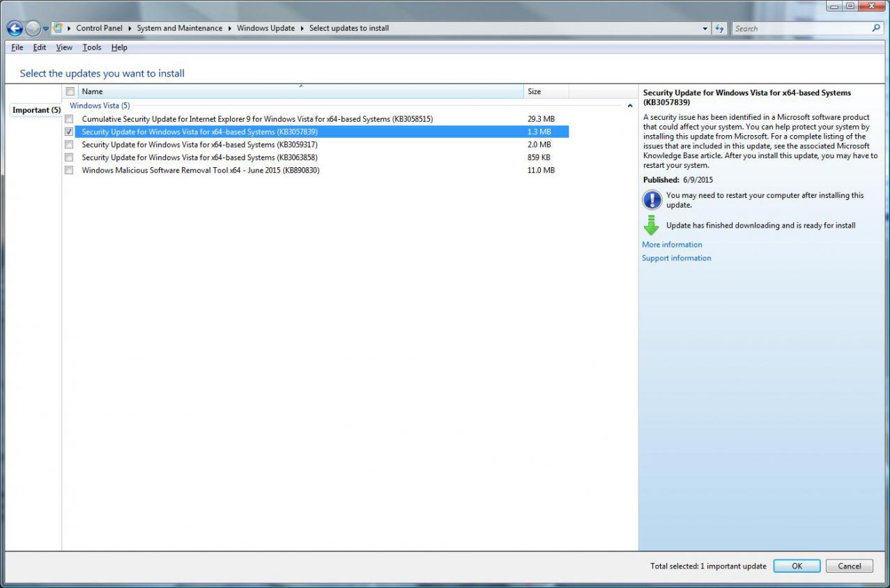Image resolution: width=890 pixels, height=588 pixels.
Task: Click in the Search input field
Action: 801,29
